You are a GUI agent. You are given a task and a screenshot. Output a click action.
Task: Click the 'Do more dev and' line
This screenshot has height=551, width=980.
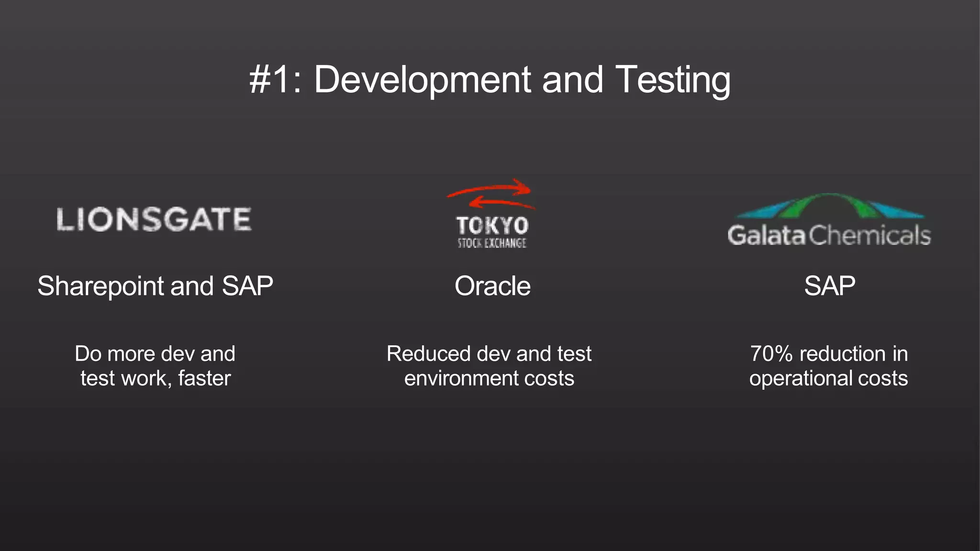155,354
